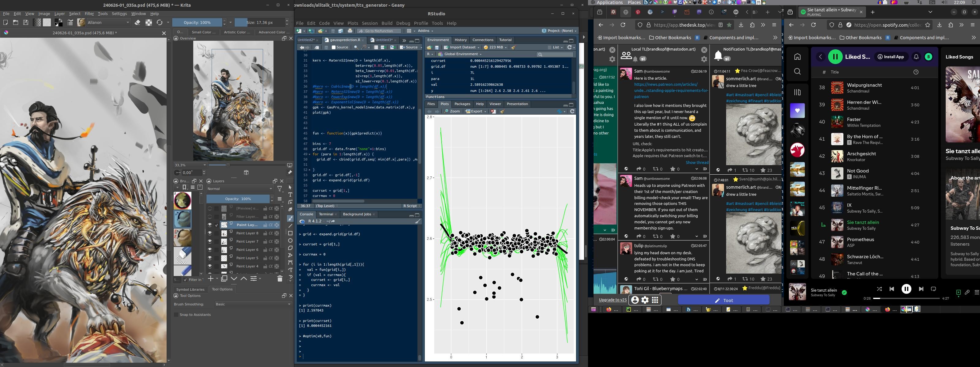The image size is (980, 367).
Task: Toggle Eraser mode in Krita toolbar
Action: [138, 22]
